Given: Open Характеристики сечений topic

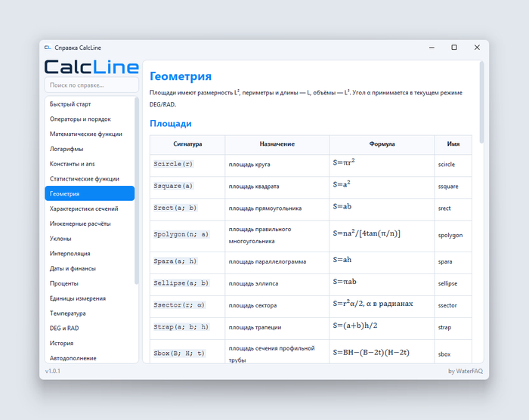Looking at the screenshot, I should point(89,208).
